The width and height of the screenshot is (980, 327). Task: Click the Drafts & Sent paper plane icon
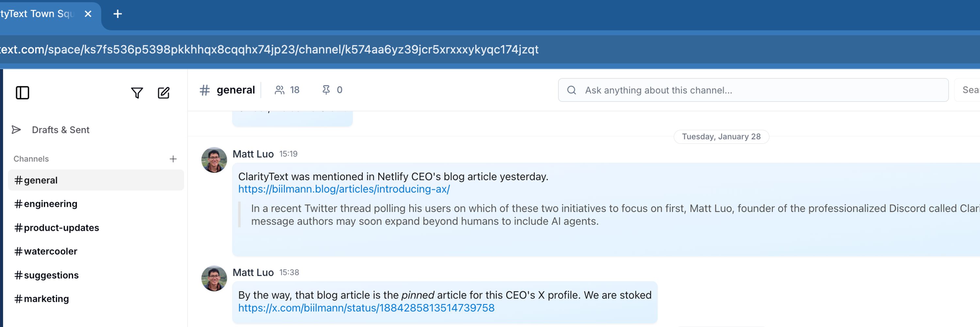[x=16, y=130]
